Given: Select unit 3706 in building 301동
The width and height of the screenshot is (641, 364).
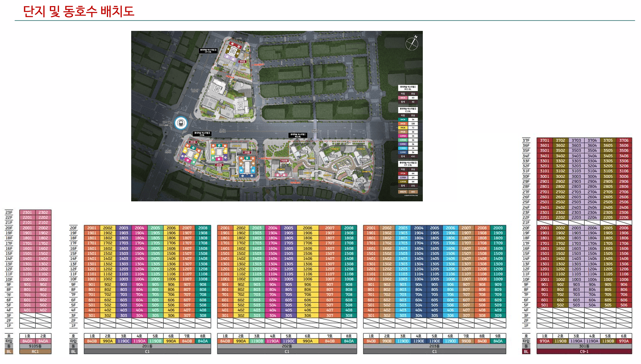Looking at the screenshot, I should (624, 140).
